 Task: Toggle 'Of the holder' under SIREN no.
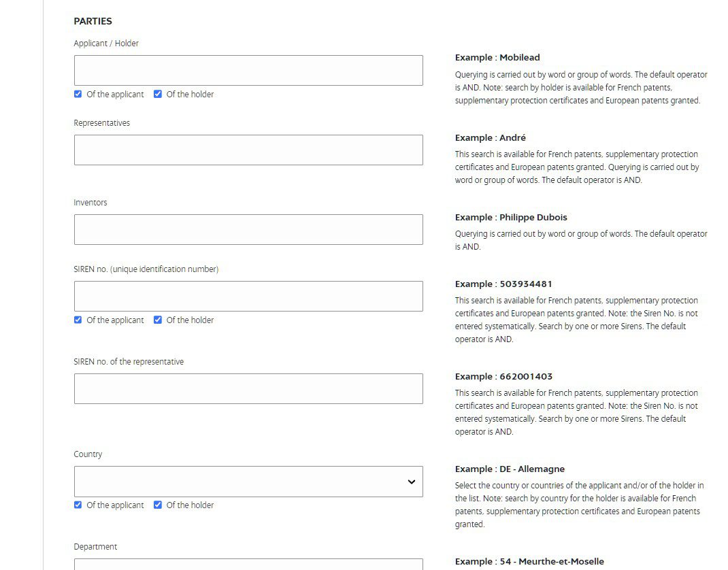158,320
